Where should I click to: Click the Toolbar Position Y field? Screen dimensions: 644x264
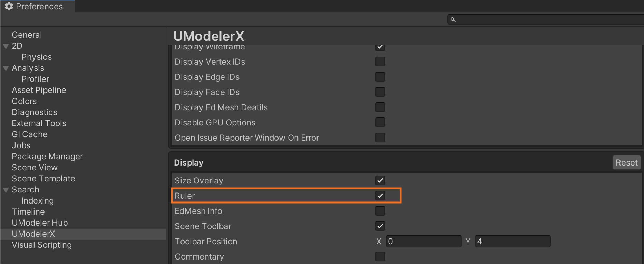(513, 241)
